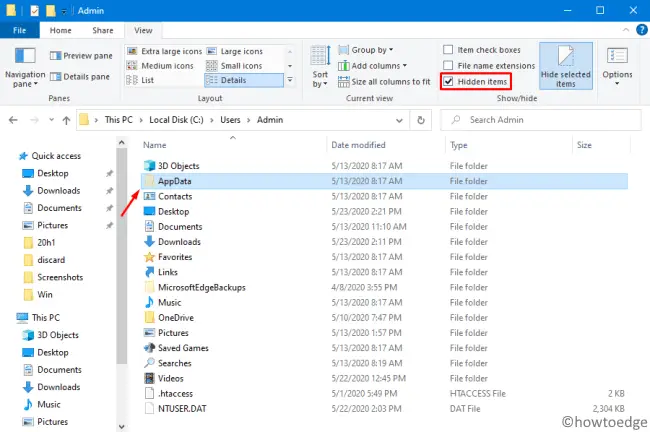This screenshot has width=650, height=432.
Task: Click Size all columns to fit
Action: 385,80
